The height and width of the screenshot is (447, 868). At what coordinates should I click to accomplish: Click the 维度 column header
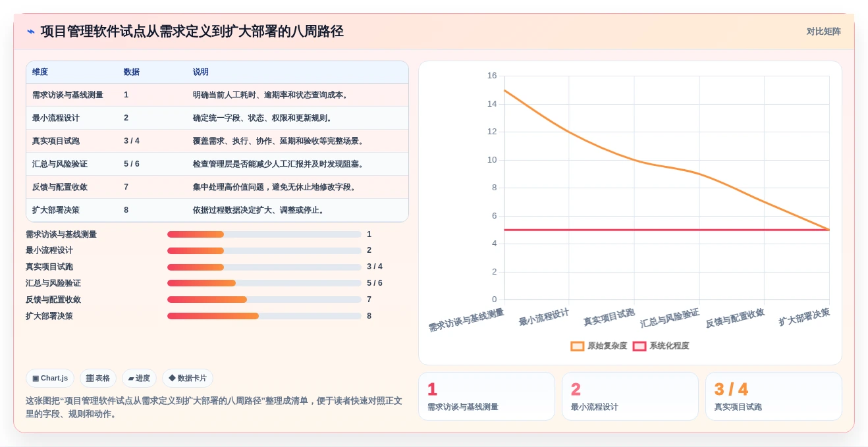click(x=40, y=72)
